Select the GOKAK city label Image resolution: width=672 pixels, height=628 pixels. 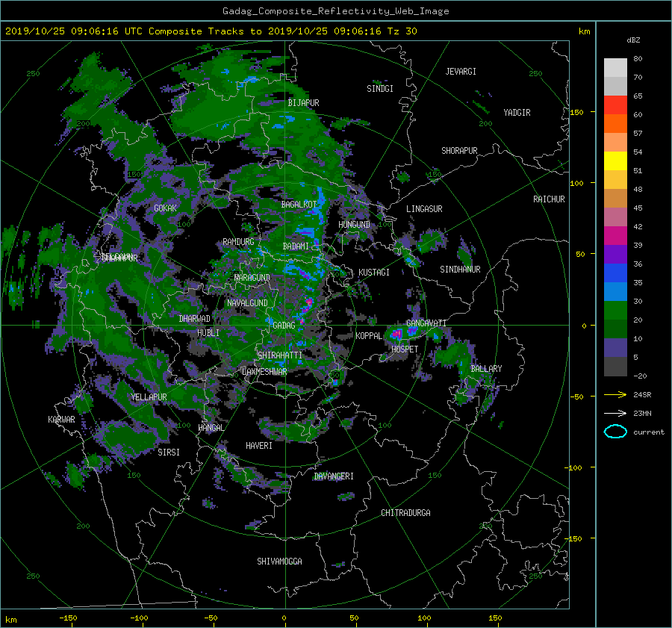165,208
